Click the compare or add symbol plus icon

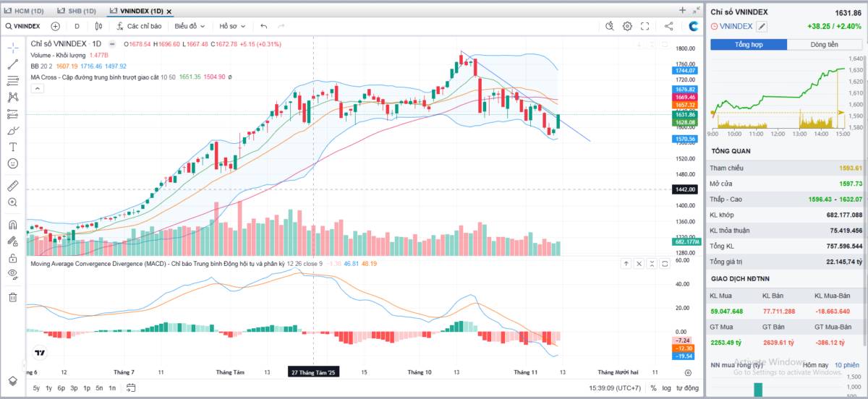pos(56,26)
